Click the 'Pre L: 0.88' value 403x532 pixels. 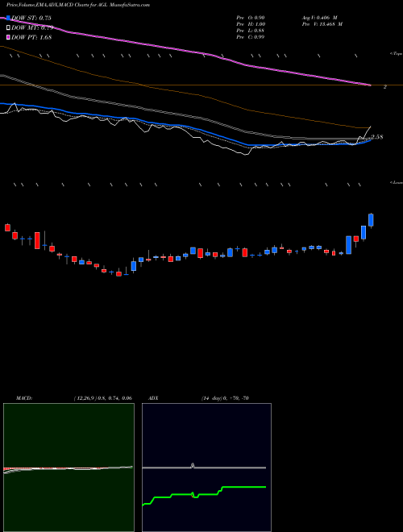[x=251, y=31]
